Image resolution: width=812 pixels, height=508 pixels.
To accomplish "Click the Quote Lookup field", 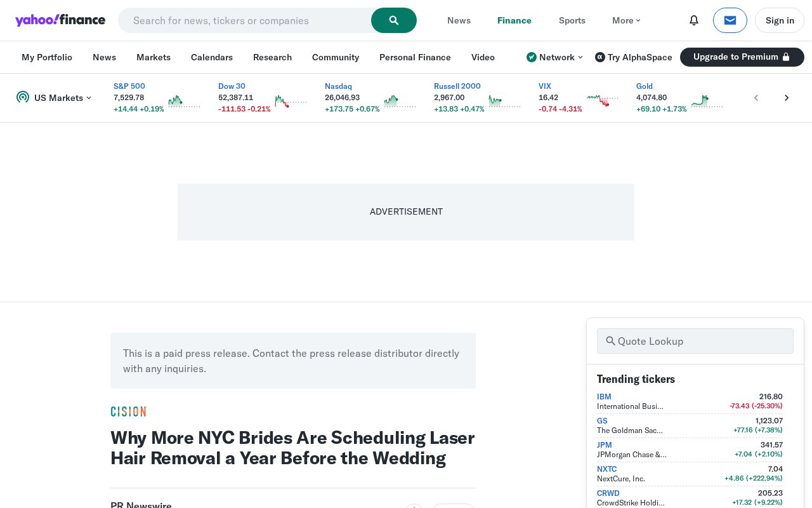I will point(695,341).
